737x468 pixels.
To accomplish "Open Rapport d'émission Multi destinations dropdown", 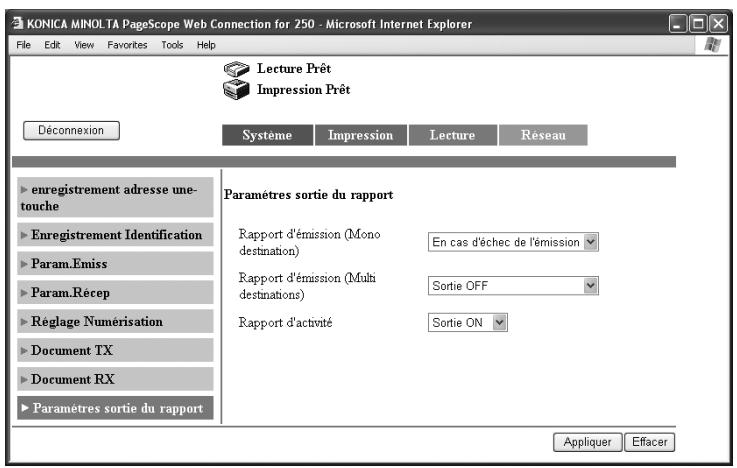I will 513,286.
